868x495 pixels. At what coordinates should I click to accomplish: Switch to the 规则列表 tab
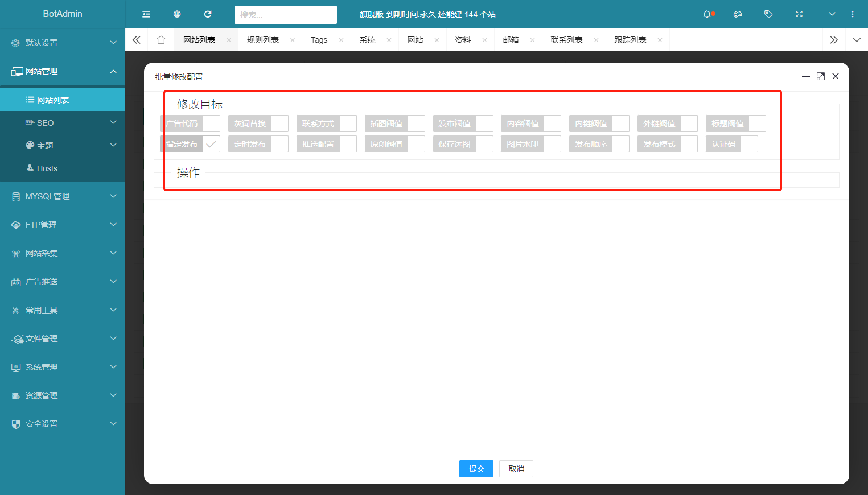[x=263, y=40]
